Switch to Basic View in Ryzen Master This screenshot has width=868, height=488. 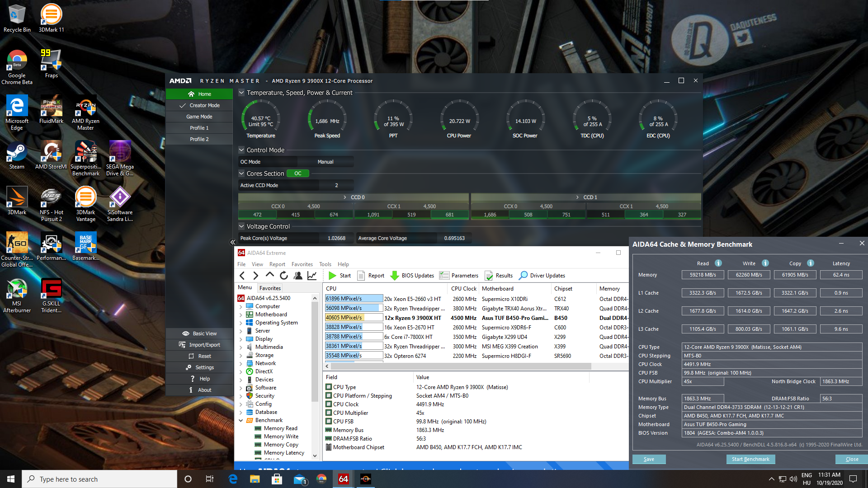coord(199,333)
